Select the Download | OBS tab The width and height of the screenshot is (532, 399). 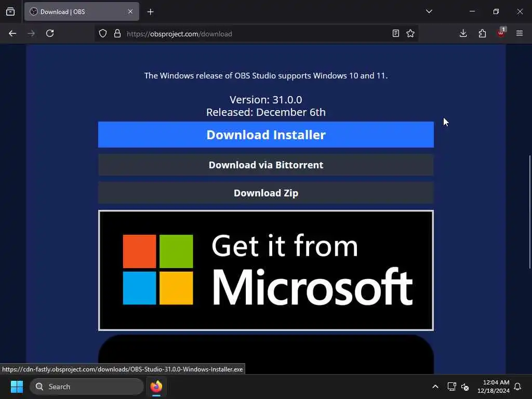pyautogui.click(x=82, y=11)
